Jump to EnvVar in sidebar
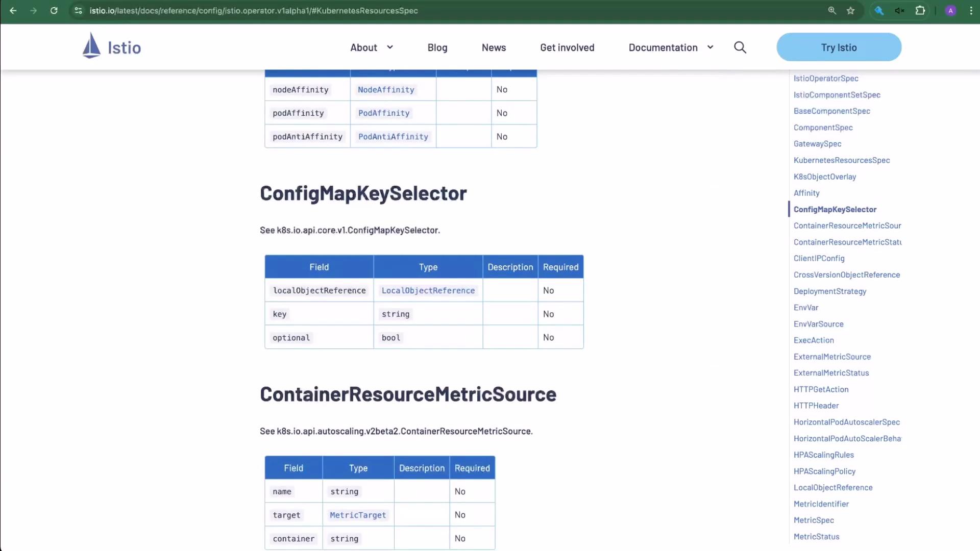 (x=806, y=308)
